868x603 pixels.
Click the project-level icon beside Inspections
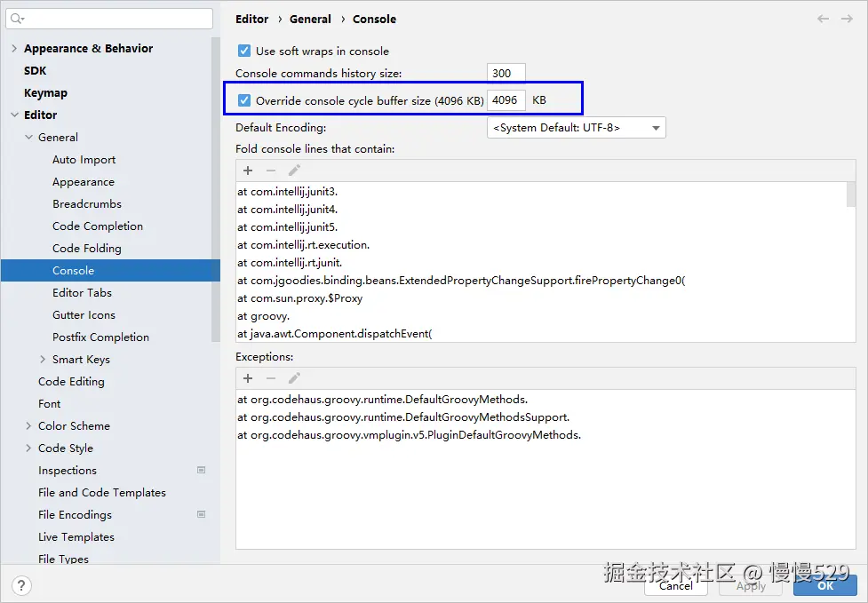(202, 470)
